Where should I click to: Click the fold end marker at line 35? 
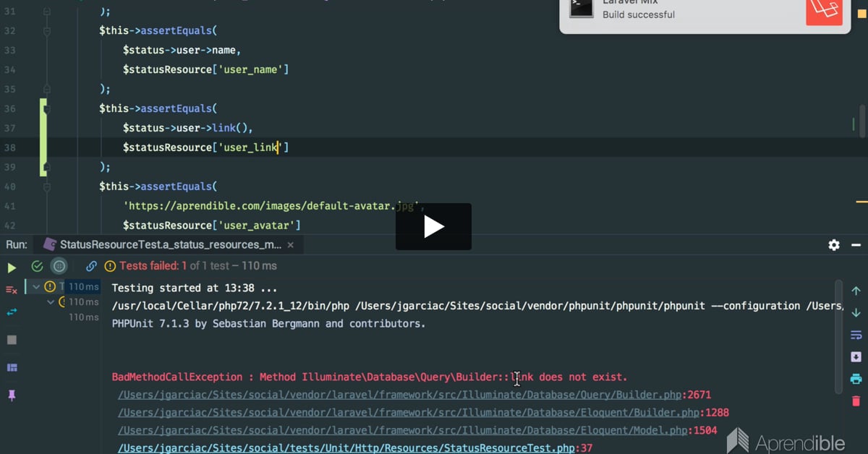point(46,89)
